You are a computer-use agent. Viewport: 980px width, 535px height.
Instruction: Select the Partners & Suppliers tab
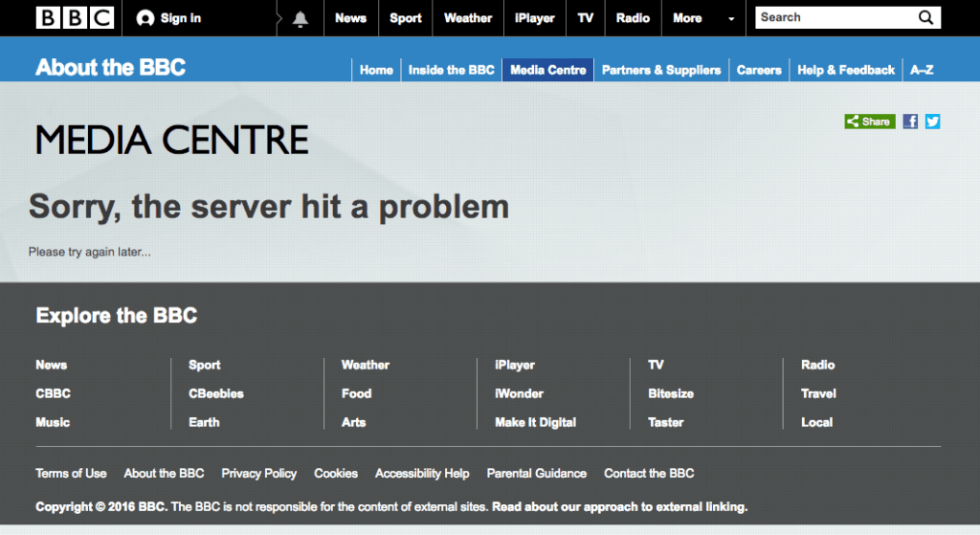661,70
